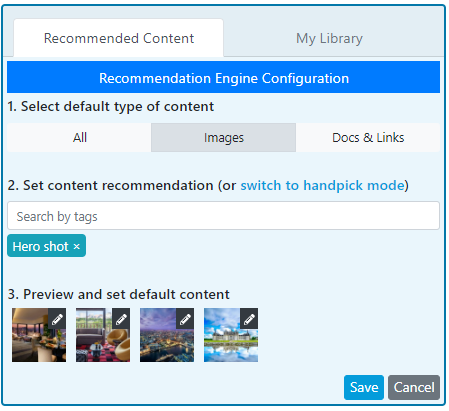The height and width of the screenshot is (411, 449).
Task: Save the recommendation configuration
Action: coord(364,387)
